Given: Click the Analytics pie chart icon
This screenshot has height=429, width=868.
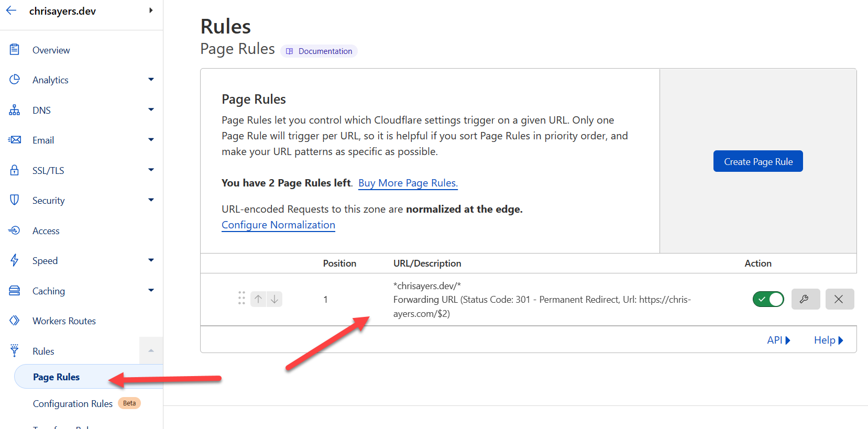Looking at the screenshot, I should tap(15, 80).
